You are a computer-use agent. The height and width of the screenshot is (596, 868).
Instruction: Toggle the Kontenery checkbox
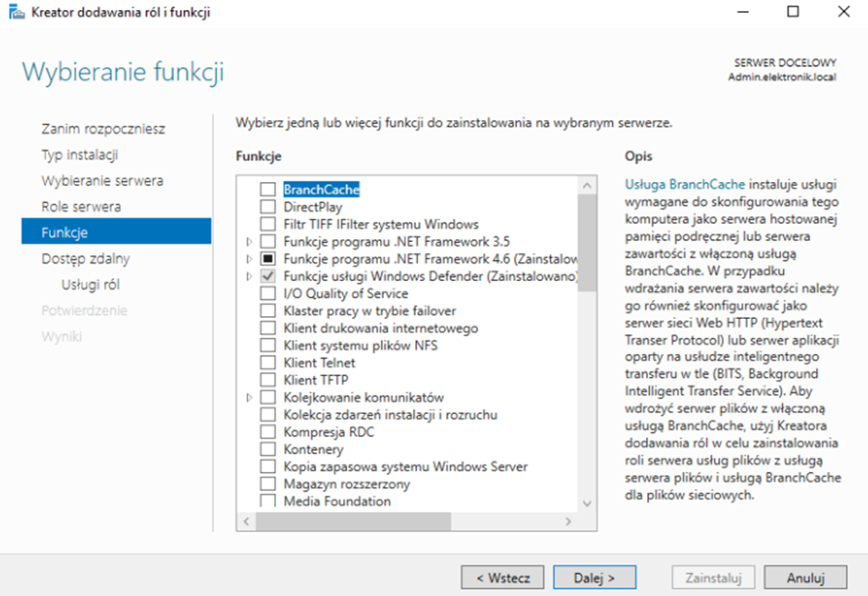coord(267,450)
